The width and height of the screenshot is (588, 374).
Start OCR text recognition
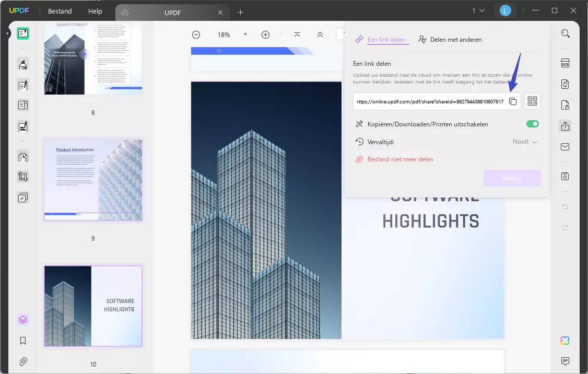point(565,62)
